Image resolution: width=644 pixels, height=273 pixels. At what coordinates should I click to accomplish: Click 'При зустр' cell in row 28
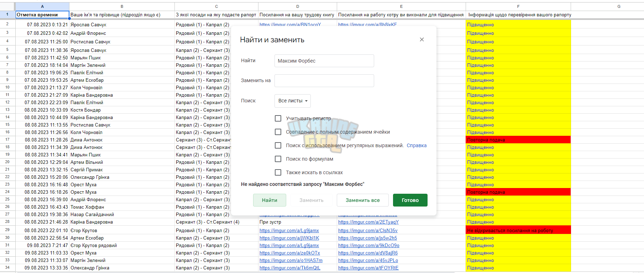click(298, 222)
